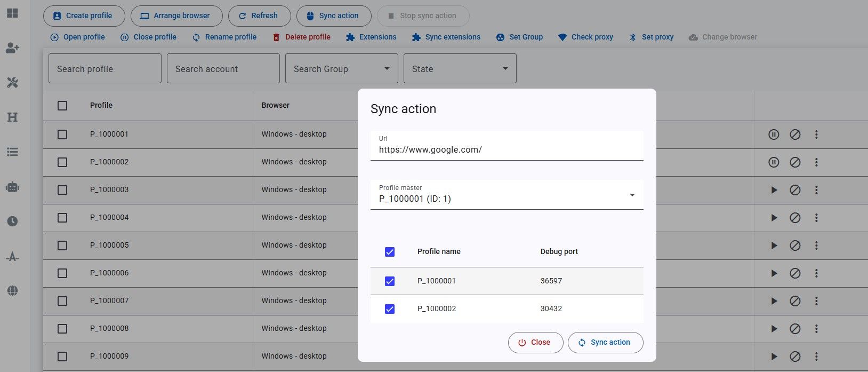The width and height of the screenshot is (868, 372).
Task: Click debug port value 36597
Action: 551,281
